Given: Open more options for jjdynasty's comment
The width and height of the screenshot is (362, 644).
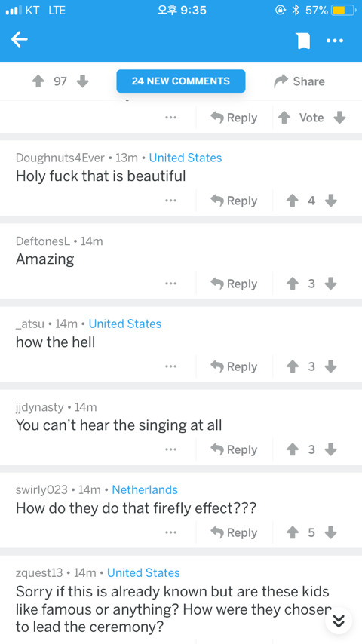Looking at the screenshot, I should click(x=171, y=449).
